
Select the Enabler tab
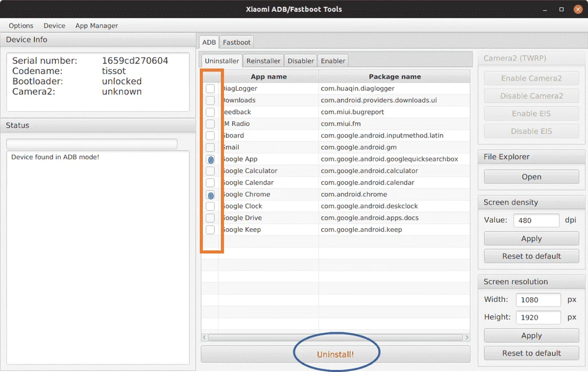coord(333,61)
